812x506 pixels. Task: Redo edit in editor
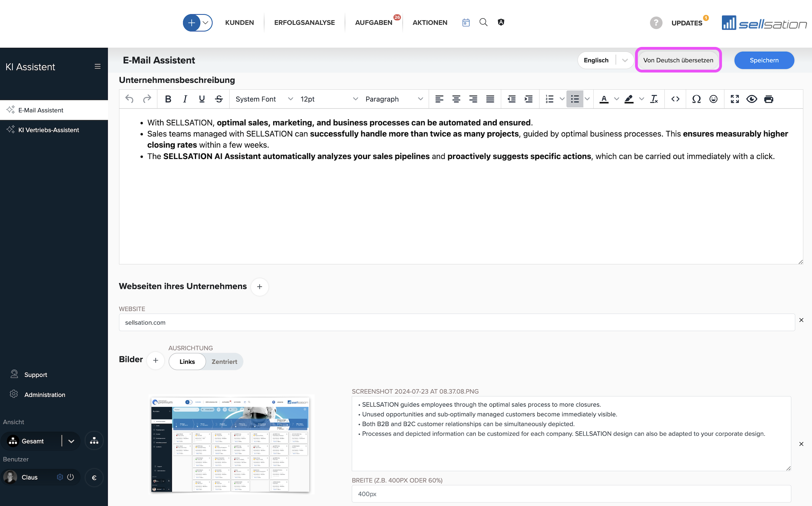point(147,99)
